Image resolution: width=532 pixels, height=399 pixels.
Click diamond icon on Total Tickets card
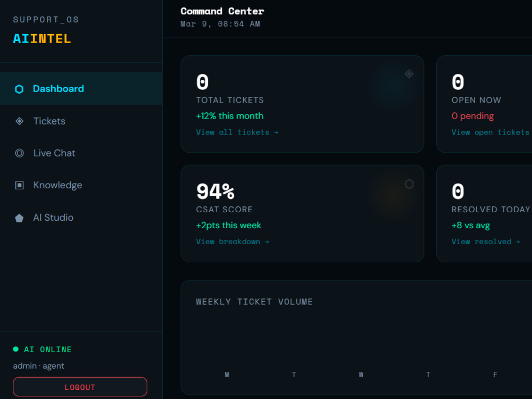click(409, 74)
